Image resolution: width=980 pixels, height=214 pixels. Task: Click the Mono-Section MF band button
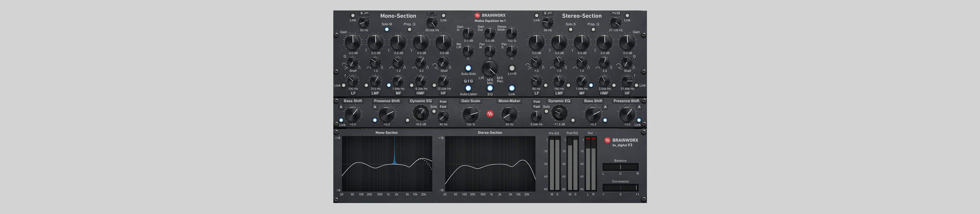click(x=398, y=93)
